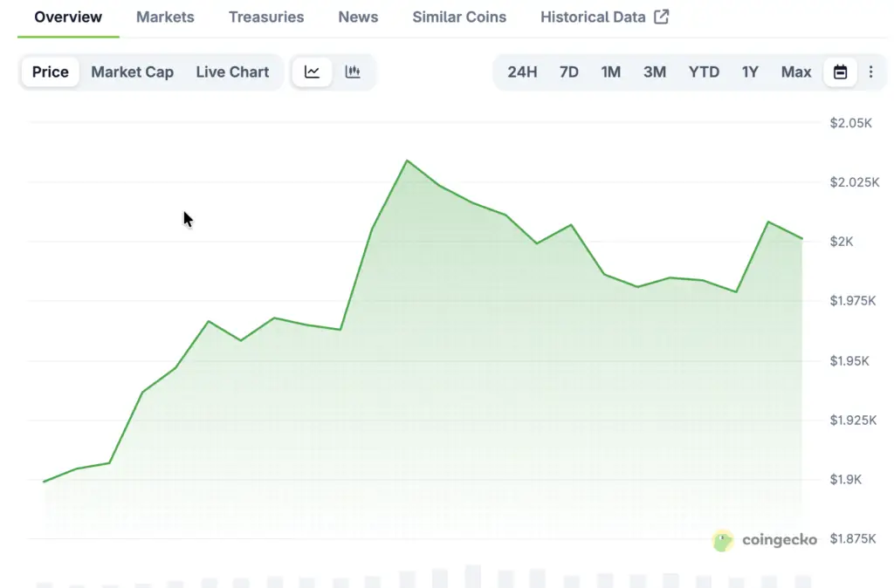Switch to line chart view icon

pyautogui.click(x=312, y=72)
